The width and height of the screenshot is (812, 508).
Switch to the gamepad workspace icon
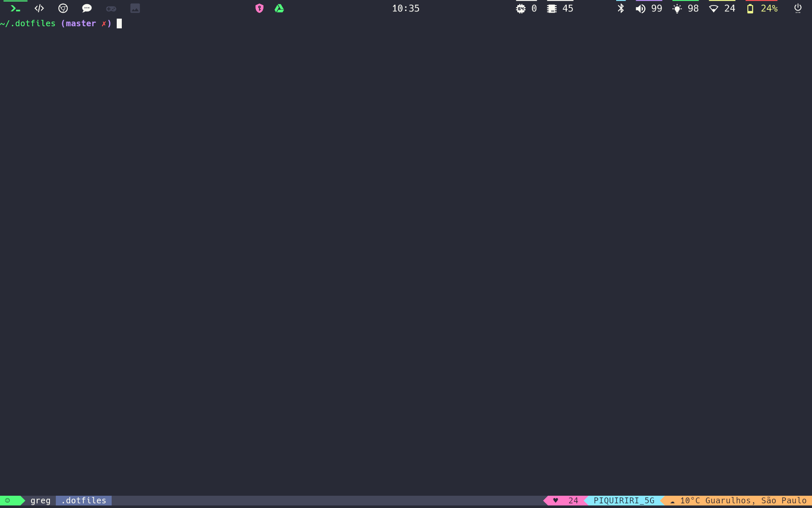[111, 8]
